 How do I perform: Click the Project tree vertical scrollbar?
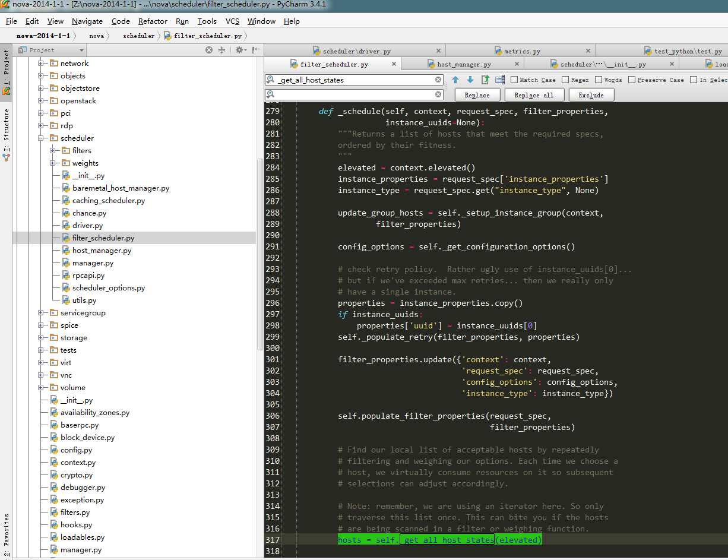259,254
